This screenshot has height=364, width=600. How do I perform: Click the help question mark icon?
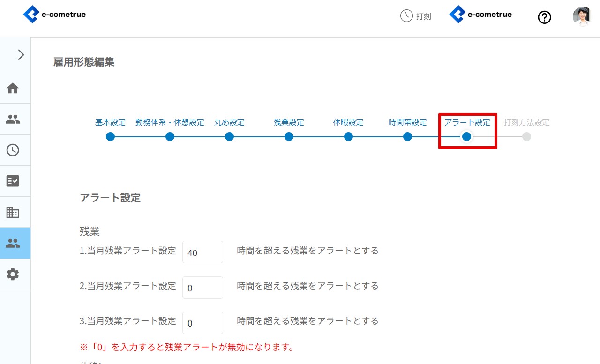pos(544,17)
